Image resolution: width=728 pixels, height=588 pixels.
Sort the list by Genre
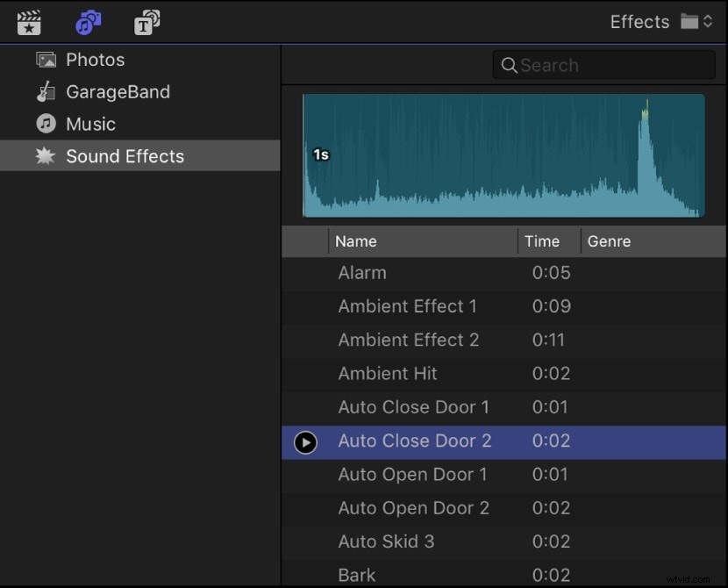click(610, 241)
